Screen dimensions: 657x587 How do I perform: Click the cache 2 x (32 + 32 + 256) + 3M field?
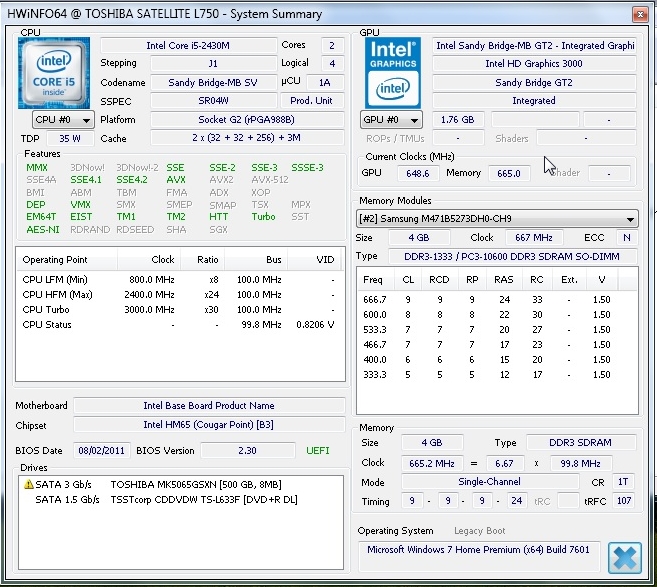[246, 137]
